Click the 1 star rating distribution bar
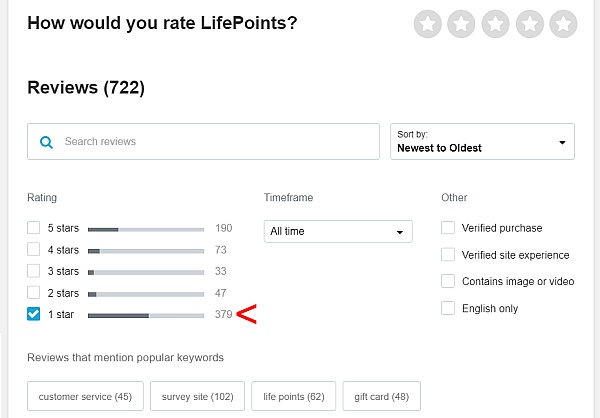This screenshot has width=600, height=418. 146,315
